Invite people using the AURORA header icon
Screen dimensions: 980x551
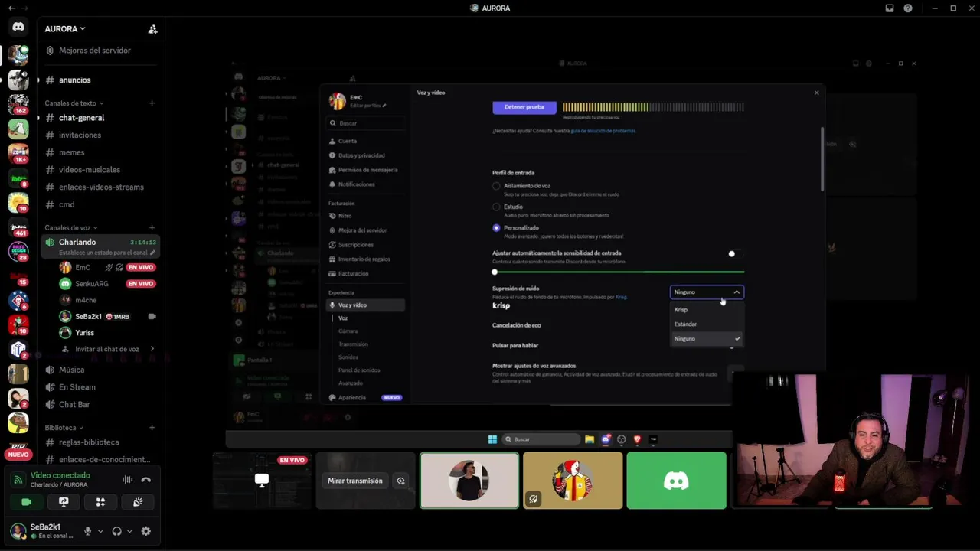(x=152, y=29)
